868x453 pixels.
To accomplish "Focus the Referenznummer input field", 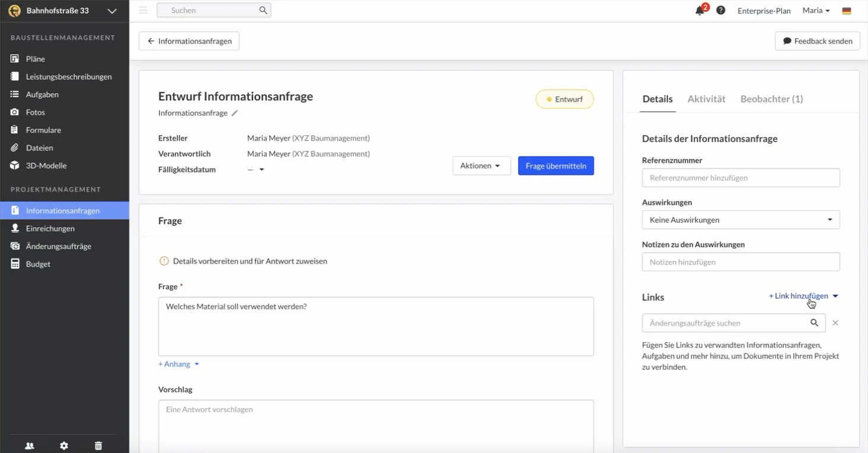I will point(741,178).
